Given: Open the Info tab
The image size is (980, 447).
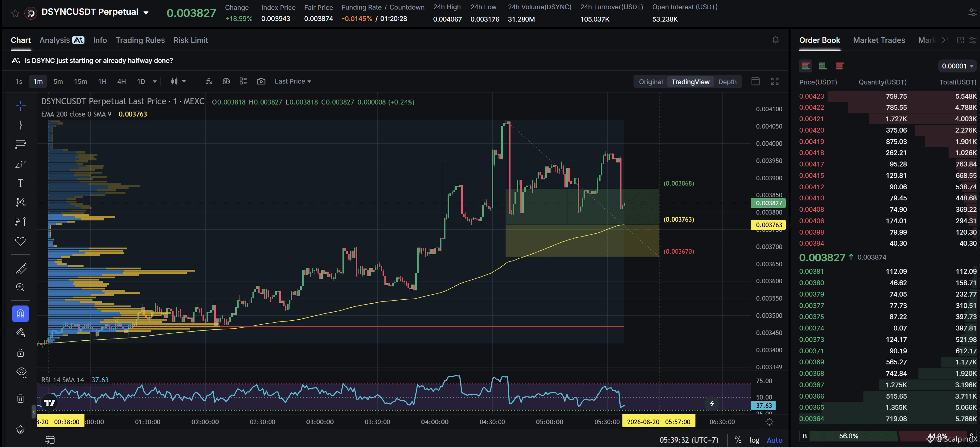Looking at the screenshot, I should pyautogui.click(x=100, y=40).
